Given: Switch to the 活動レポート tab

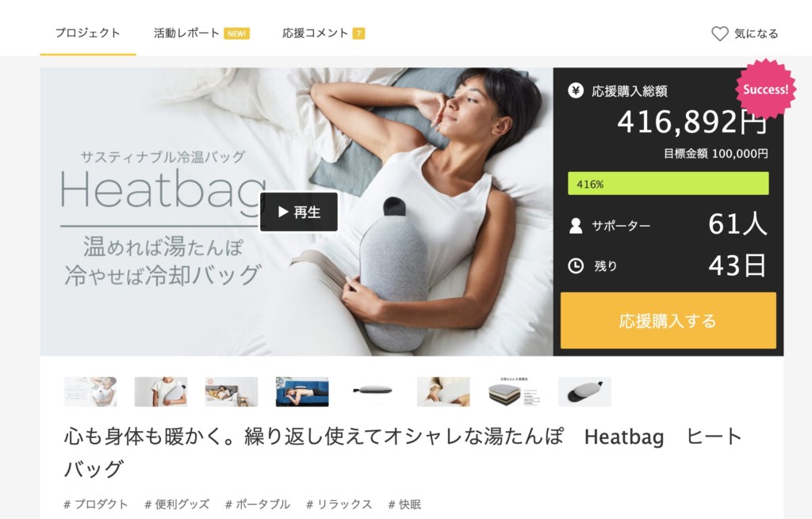Looking at the screenshot, I should [186, 33].
